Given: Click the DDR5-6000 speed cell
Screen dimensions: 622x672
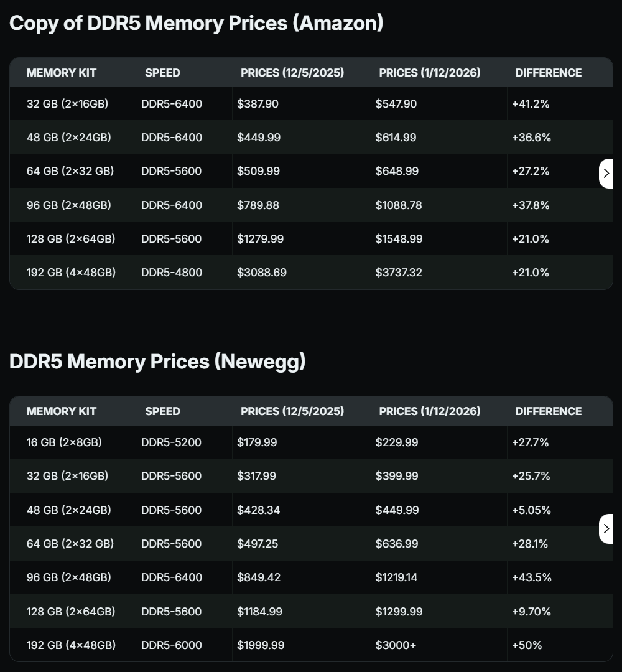Looking at the screenshot, I should point(172,645).
